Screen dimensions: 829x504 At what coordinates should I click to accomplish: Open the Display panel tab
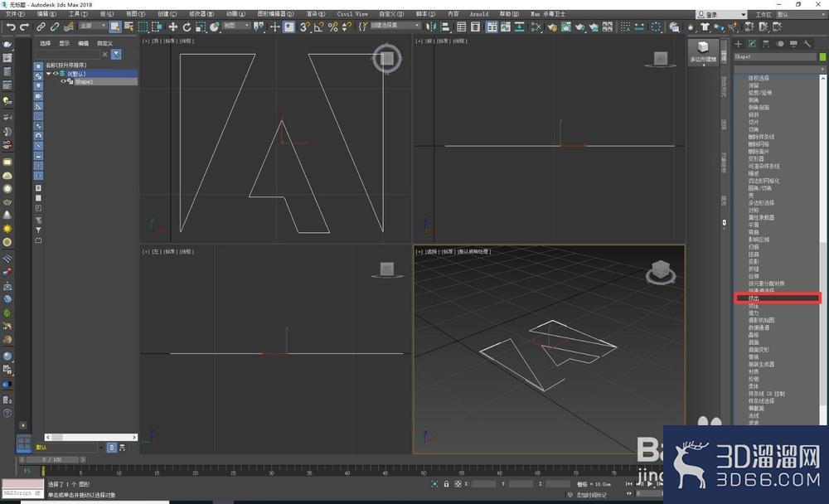(x=793, y=44)
